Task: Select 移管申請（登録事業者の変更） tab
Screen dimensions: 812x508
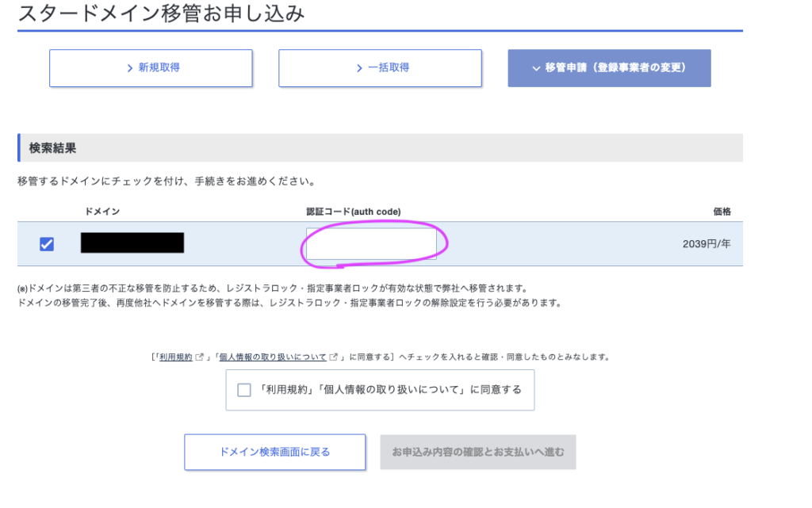Action: 609,68
